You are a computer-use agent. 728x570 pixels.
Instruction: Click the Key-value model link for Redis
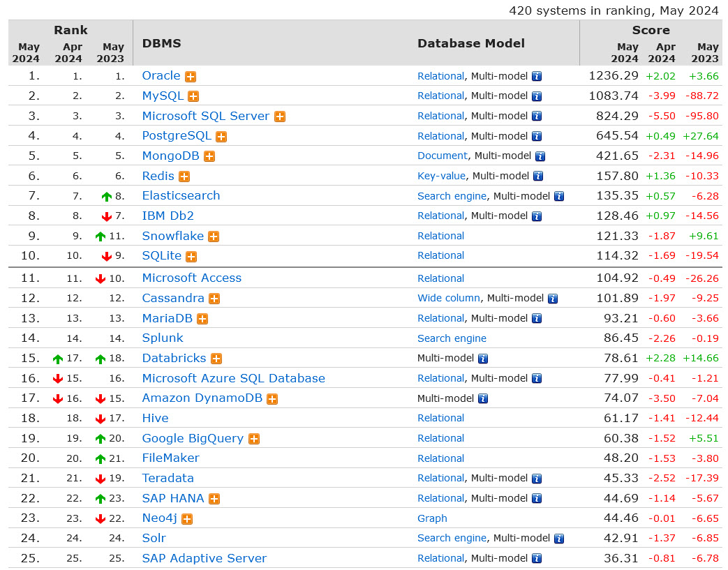click(x=442, y=176)
